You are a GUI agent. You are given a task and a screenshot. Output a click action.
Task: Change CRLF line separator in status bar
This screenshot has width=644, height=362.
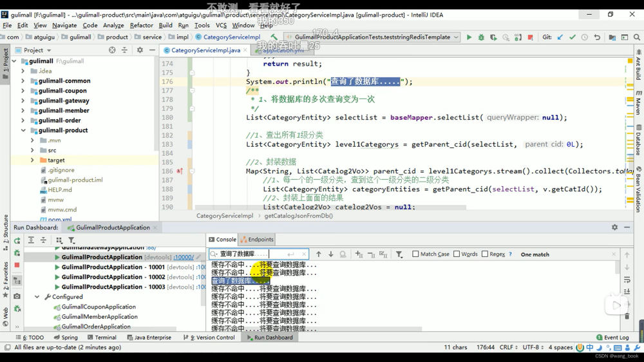coord(509,347)
